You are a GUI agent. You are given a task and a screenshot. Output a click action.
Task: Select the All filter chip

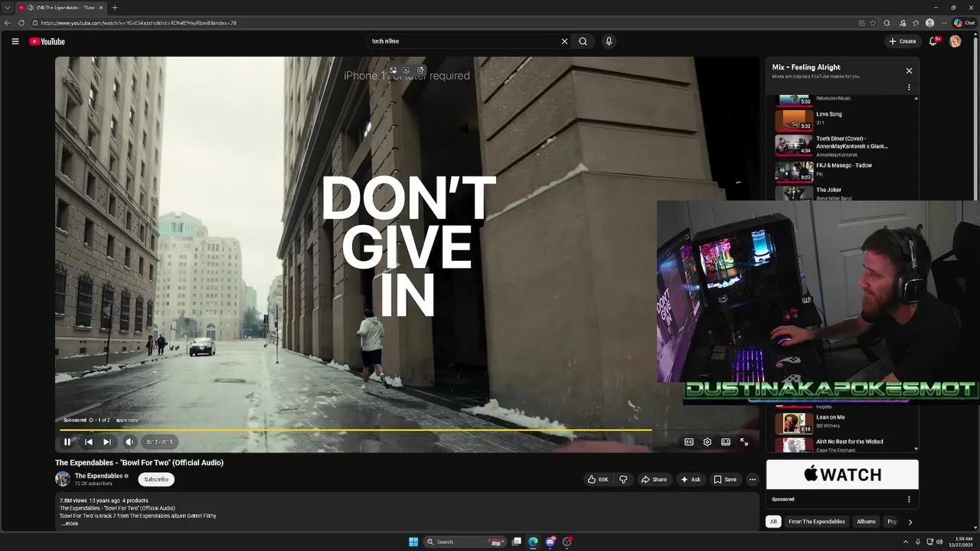click(773, 522)
